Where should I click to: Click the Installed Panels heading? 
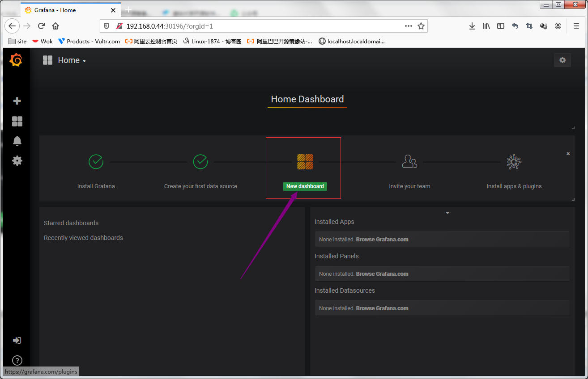click(x=337, y=256)
